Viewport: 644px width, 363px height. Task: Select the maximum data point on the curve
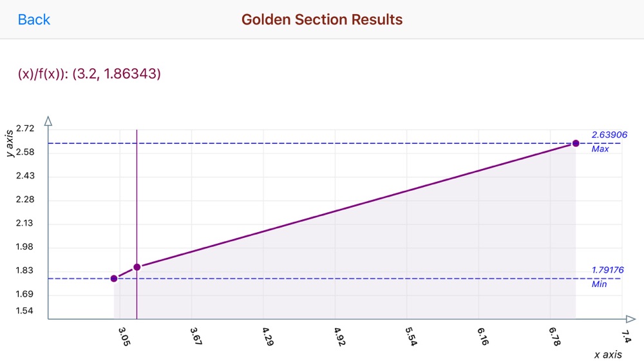[575, 143]
